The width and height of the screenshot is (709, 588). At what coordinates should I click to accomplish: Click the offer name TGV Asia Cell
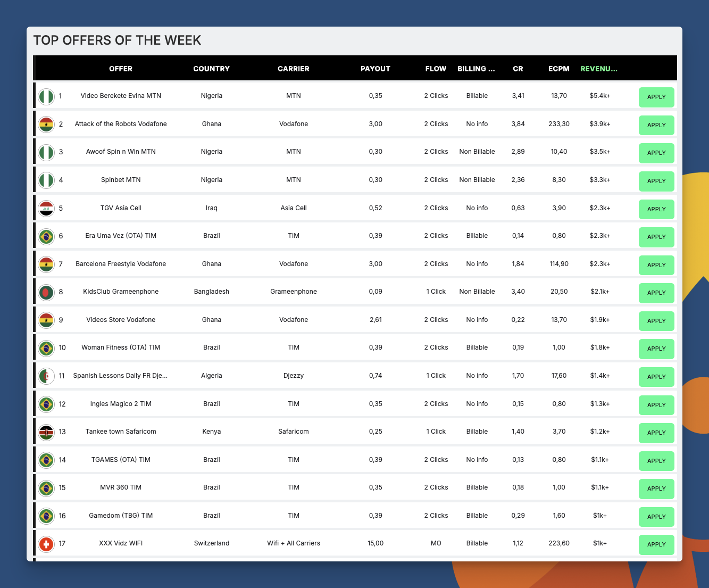(x=121, y=208)
